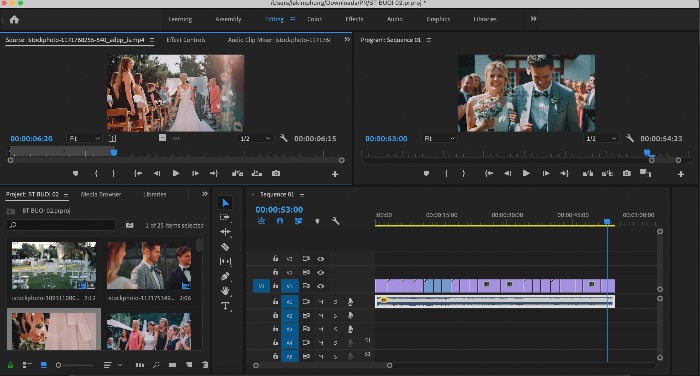Screen dimensions: 700x376
Task: Open Source monitor Fit zoom dropdown
Action: coord(84,138)
